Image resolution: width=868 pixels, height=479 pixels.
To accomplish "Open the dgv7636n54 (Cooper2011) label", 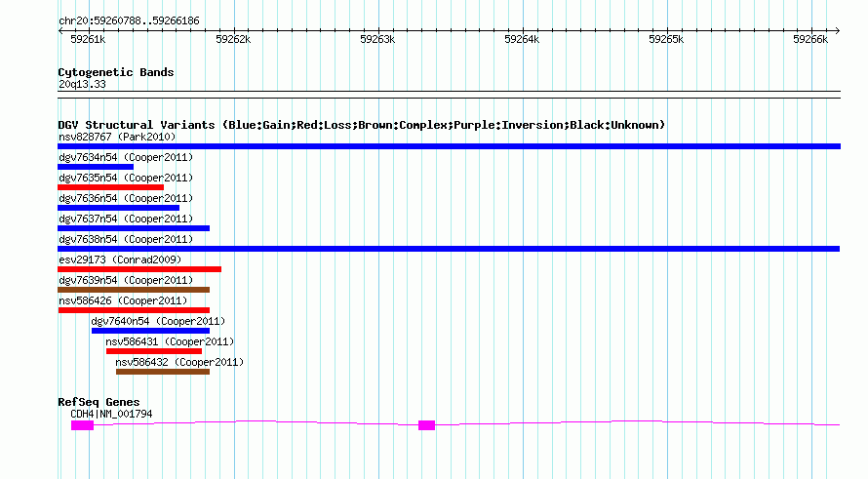I will click(126, 198).
